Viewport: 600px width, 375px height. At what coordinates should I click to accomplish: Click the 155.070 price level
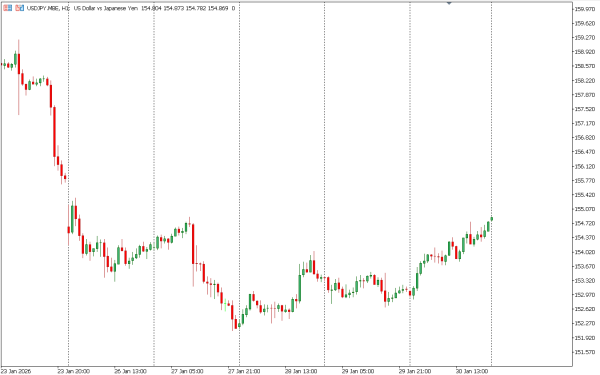(585, 209)
